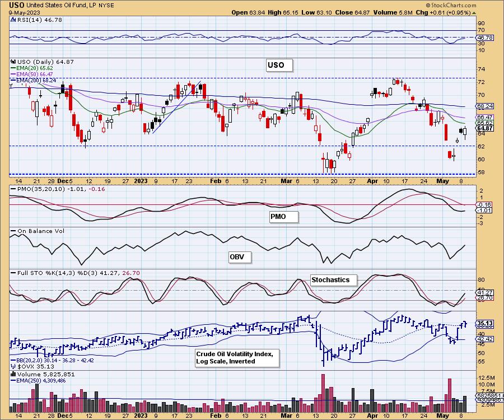
Task: Click the 'Low 63.10' header value
Action: pyautogui.click(x=316, y=12)
